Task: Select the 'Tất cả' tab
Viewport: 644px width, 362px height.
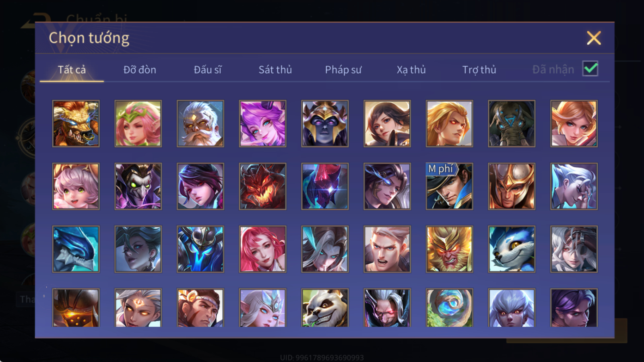Action: (72, 70)
